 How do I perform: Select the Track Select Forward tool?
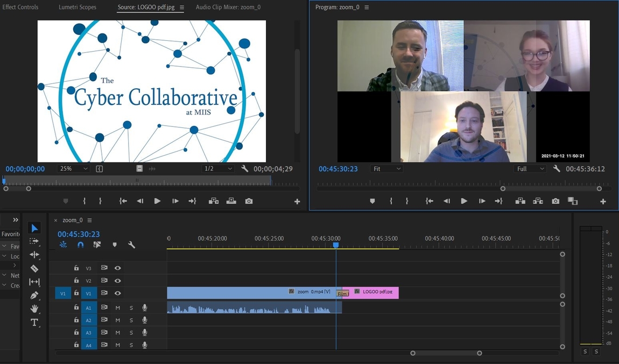tap(34, 241)
